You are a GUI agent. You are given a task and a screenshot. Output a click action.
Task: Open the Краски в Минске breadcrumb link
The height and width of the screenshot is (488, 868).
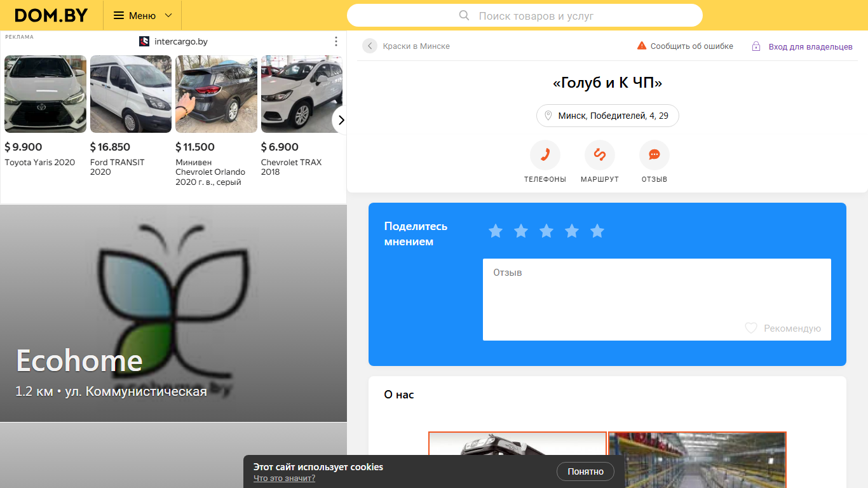(x=416, y=46)
